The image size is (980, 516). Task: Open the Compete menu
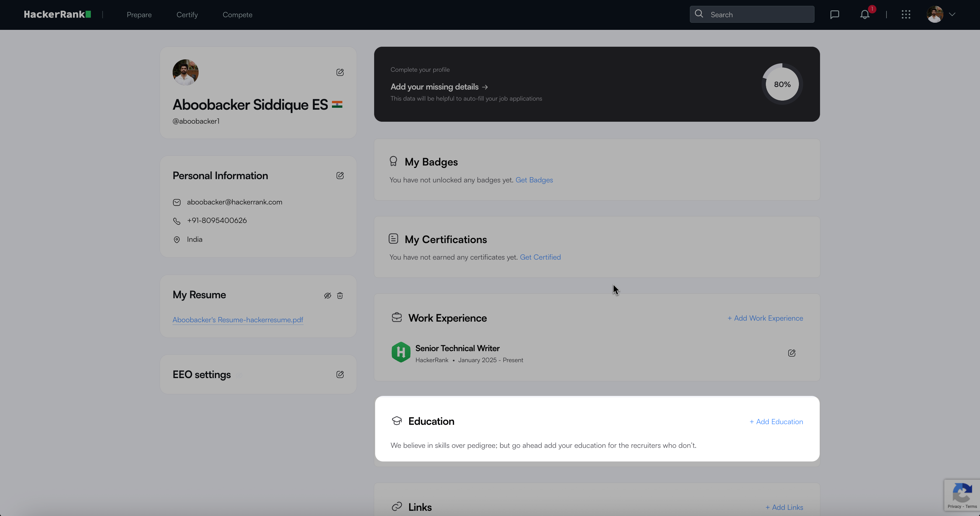[238, 15]
